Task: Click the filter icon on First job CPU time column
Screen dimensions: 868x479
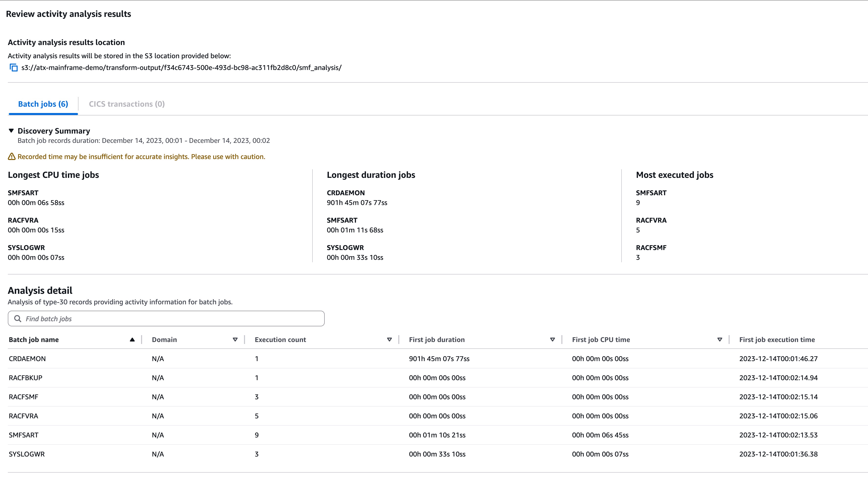Action: click(719, 340)
